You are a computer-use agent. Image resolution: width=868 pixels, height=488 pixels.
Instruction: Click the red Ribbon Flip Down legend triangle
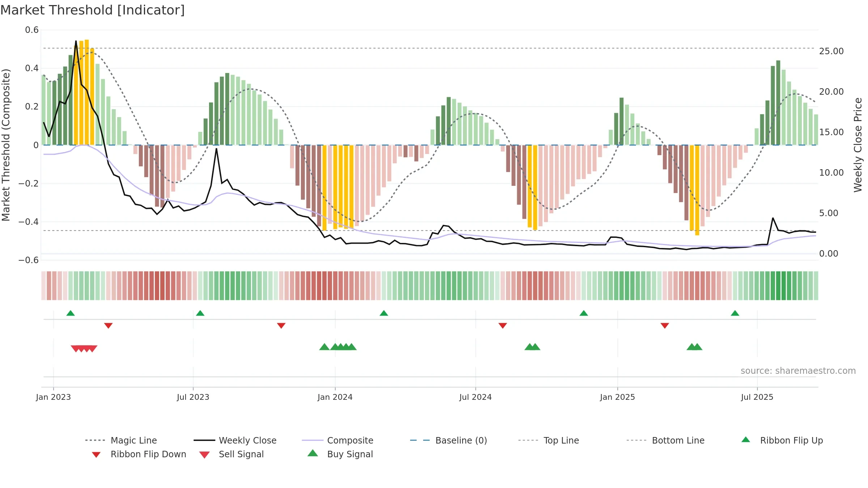coord(96,455)
